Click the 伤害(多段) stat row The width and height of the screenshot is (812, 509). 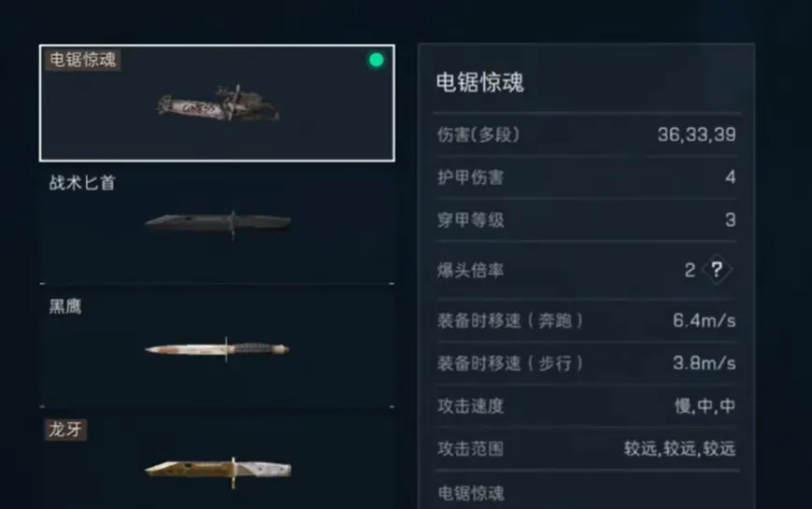pyautogui.click(x=586, y=134)
